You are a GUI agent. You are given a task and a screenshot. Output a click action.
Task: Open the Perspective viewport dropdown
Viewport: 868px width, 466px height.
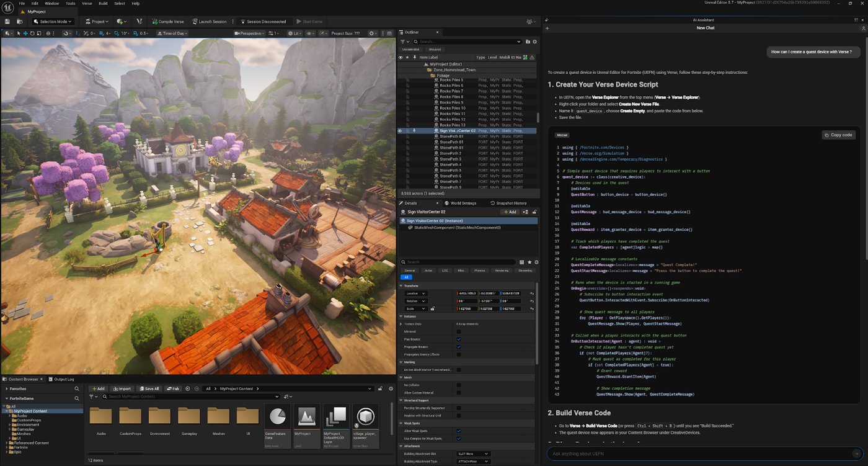click(250, 34)
